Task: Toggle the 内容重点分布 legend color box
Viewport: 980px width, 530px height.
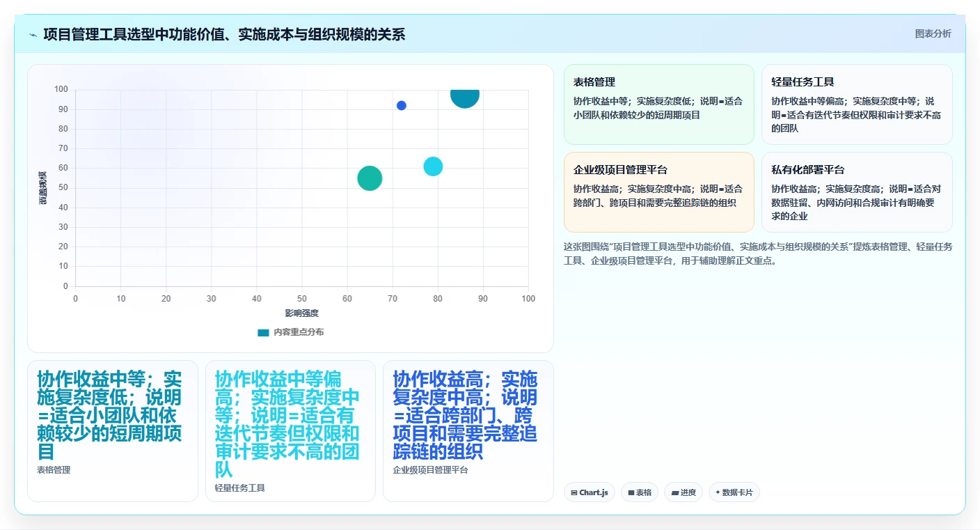Action: click(x=263, y=332)
